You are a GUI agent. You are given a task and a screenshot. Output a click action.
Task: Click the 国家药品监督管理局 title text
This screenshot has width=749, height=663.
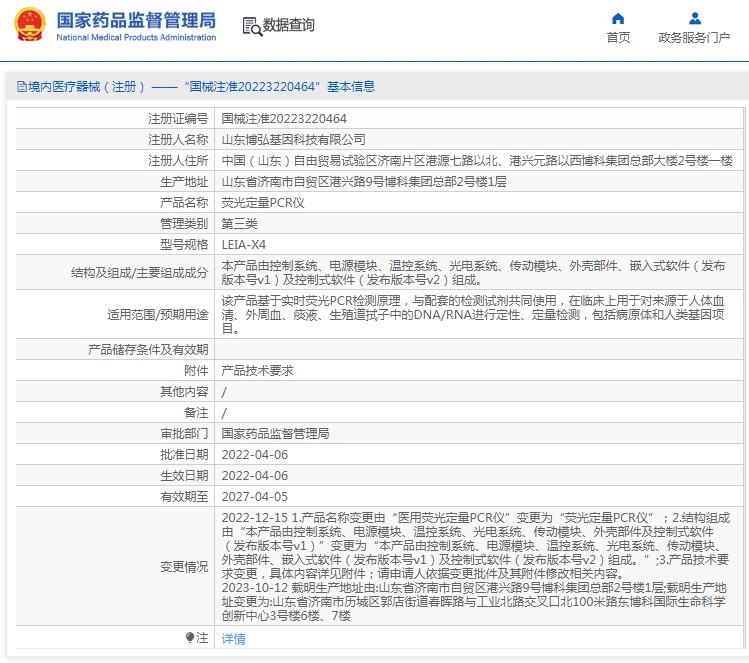(135, 20)
